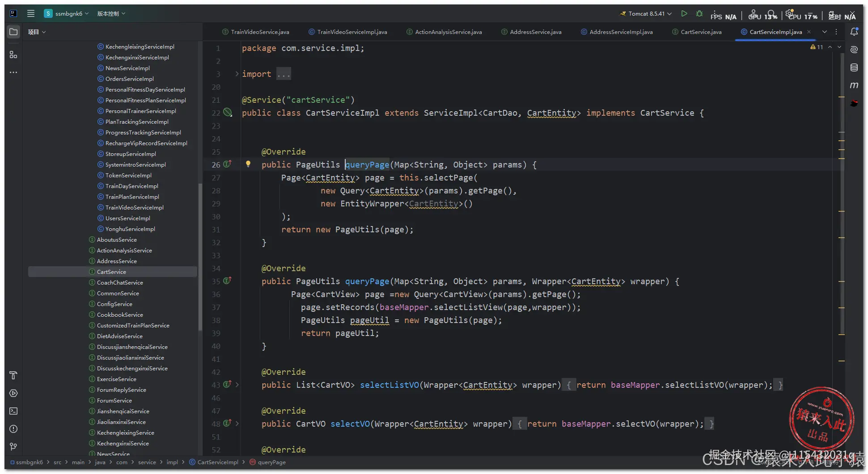Image resolution: width=868 pixels, height=474 pixels.
Task: Open the main hamburger menu
Action: tap(31, 13)
